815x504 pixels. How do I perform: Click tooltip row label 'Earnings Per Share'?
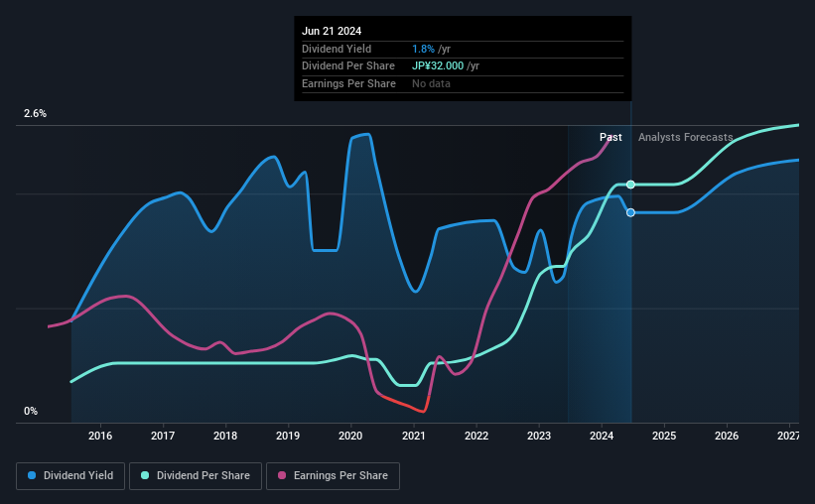(348, 83)
